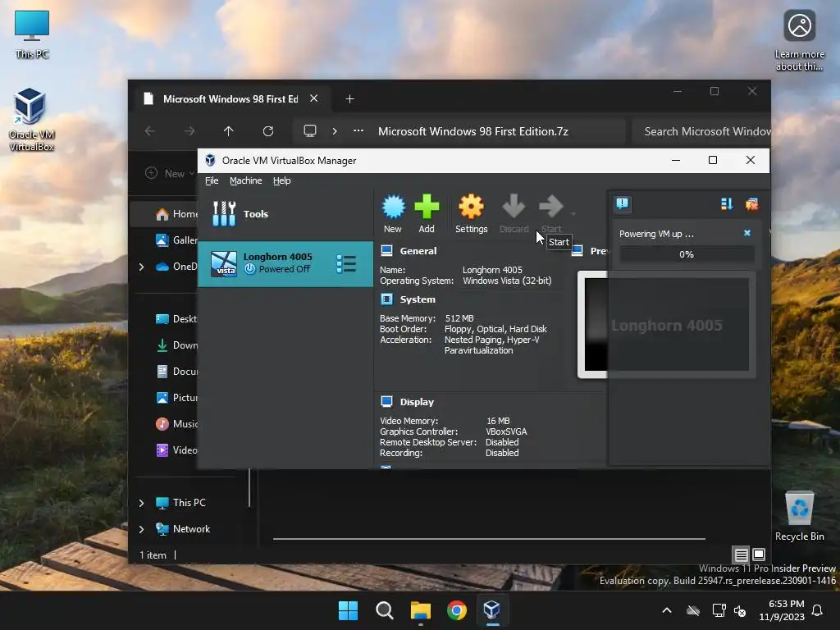The width and height of the screenshot is (840, 630).
Task: Switch to large thumbnails view in Explorer
Action: pos(759,554)
